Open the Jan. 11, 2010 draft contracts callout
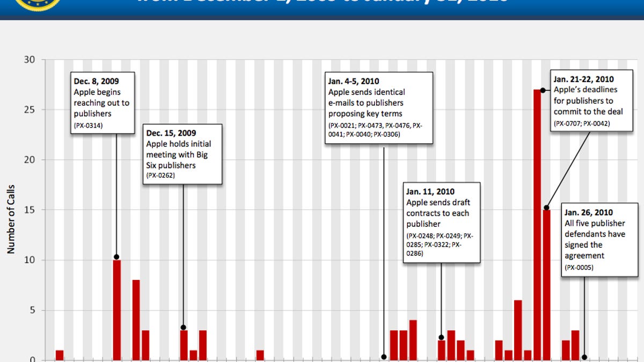Screen dimensions: 644x362 pos(441,222)
